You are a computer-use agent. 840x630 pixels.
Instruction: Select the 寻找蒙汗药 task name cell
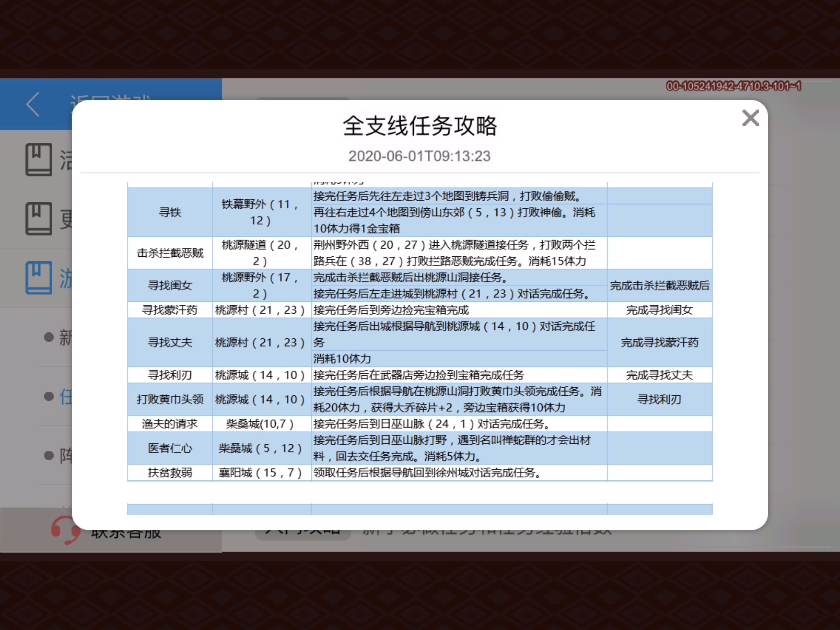click(x=170, y=310)
